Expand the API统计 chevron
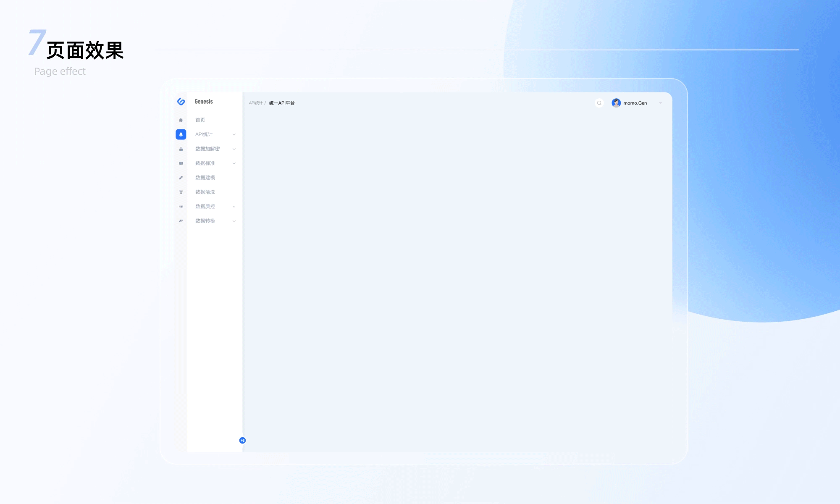 (x=234, y=135)
